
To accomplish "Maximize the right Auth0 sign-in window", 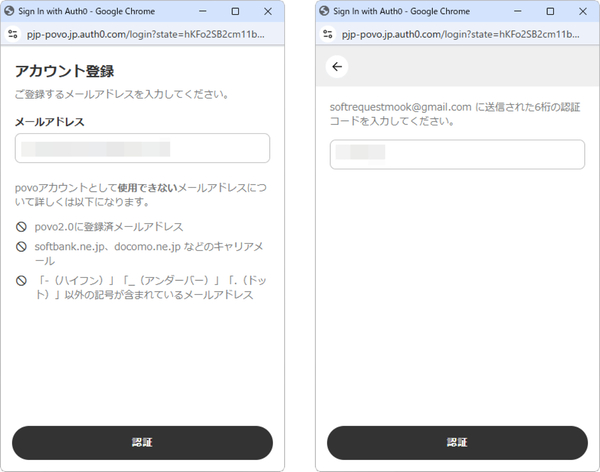I will [x=550, y=11].
